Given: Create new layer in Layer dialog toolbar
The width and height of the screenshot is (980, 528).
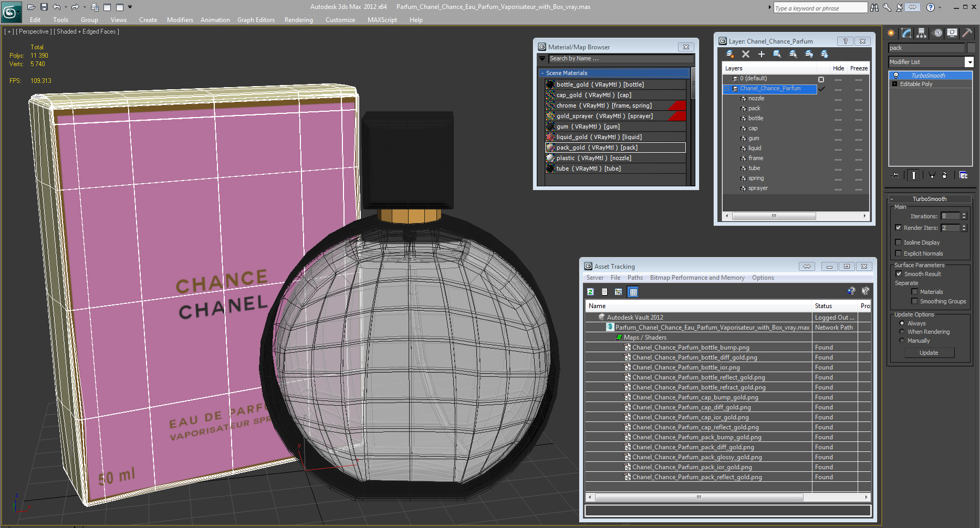Looking at the screenshot, I should pyautogui.click(x=729, y=54).
